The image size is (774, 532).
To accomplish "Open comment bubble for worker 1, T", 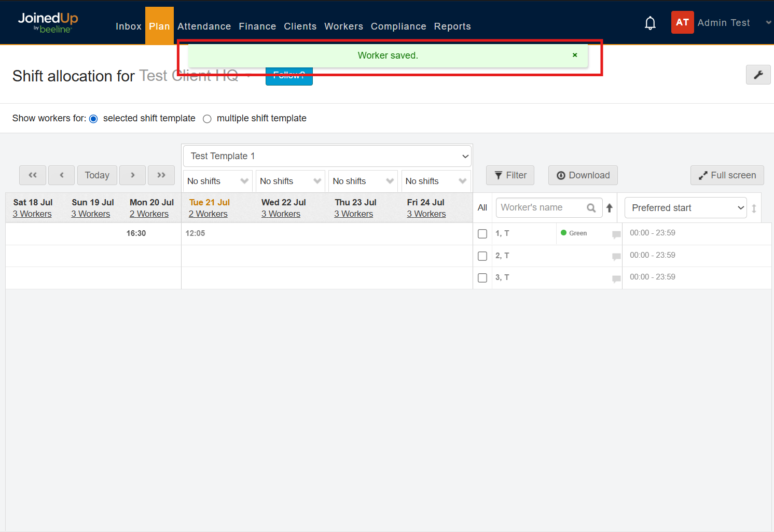I will (x=616, y=234).
